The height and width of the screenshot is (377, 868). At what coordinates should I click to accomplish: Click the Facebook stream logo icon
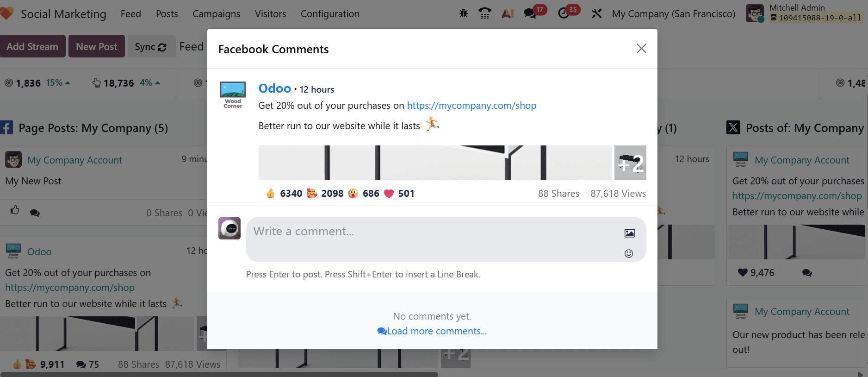pyautogui.click(x=6, y=127)
